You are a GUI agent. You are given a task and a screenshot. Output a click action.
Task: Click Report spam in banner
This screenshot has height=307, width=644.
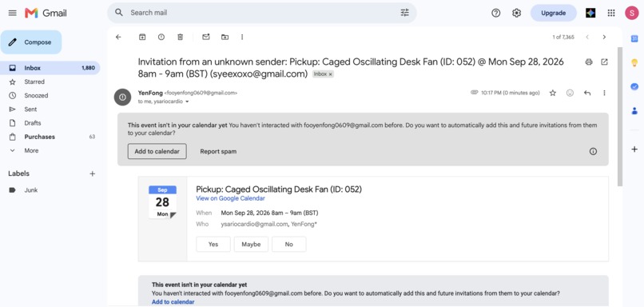[218, 151]
